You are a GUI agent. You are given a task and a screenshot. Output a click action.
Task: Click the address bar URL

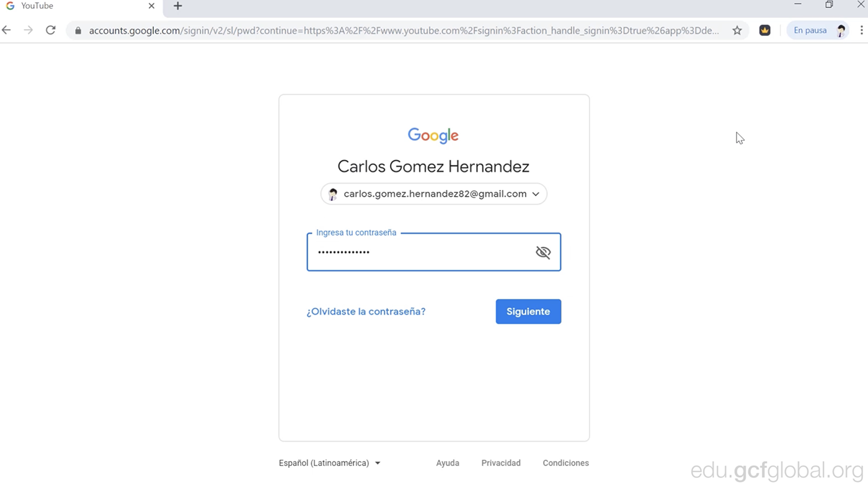[404, 30]
